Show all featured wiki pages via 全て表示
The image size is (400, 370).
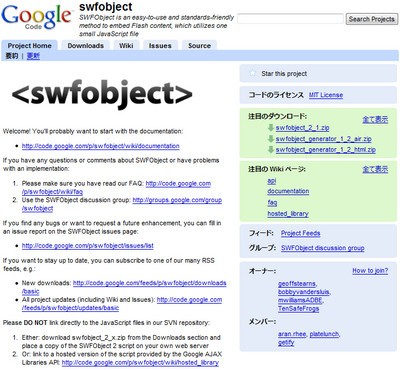pyautogui.click(x=375, y=169)
